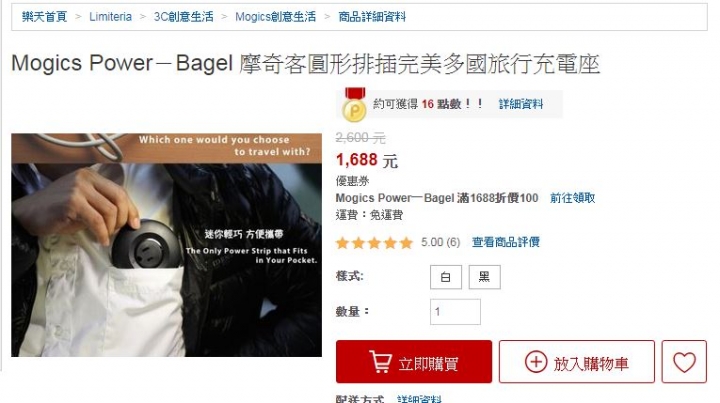Click 詳細資料 link beside points info
This screenshot has height=403, width=720.
521,104
